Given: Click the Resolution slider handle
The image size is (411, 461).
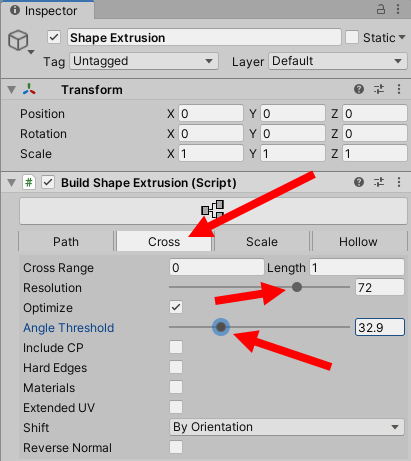Looking at the screenshot, I should click(297, 287).
